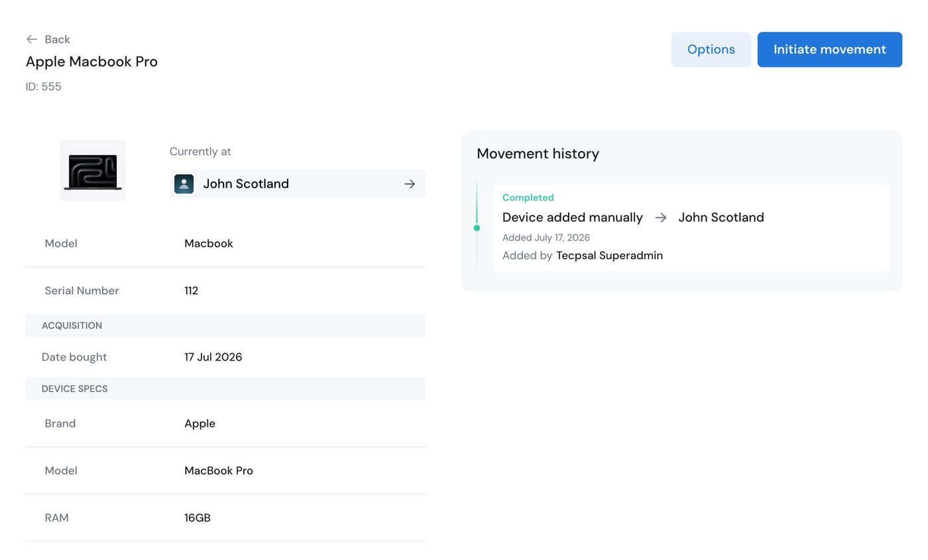Image resolution: width=928 pixels, height=560 pixels.
Task: Click the Back arrow icon
Action: coord(31,39)
